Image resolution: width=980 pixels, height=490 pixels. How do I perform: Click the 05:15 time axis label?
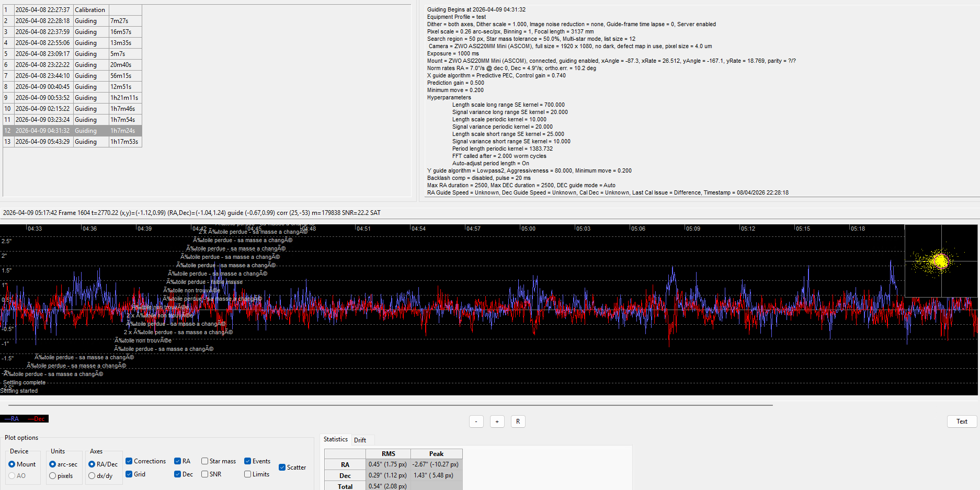click(803, 229)
